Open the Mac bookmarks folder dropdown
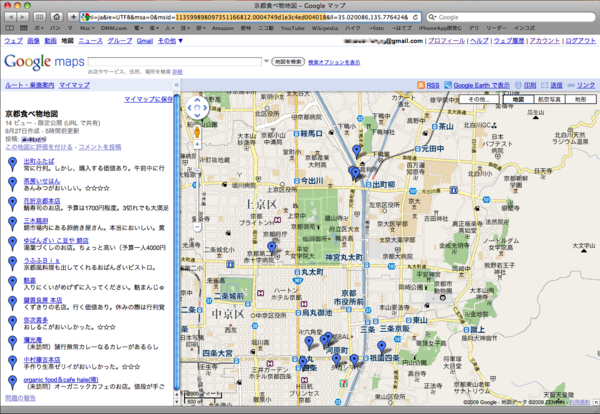This screenshot has height=414, width=600. click(x=86, y=28)
